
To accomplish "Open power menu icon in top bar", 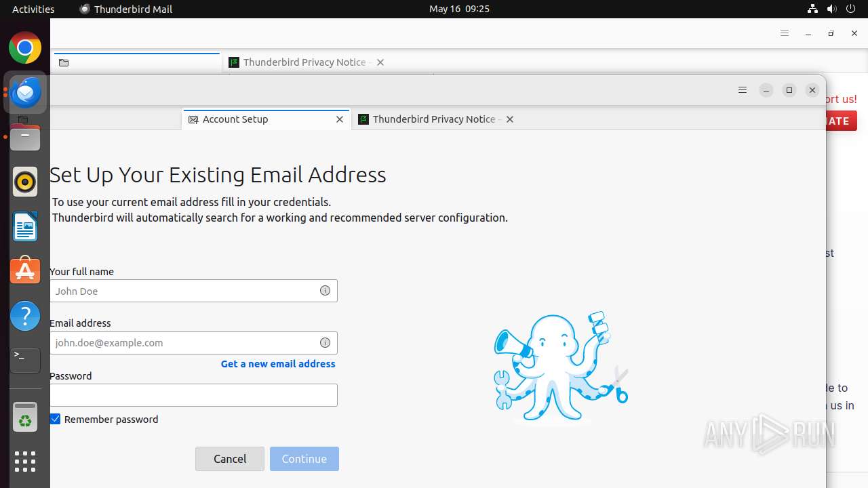I will [850, 9].
